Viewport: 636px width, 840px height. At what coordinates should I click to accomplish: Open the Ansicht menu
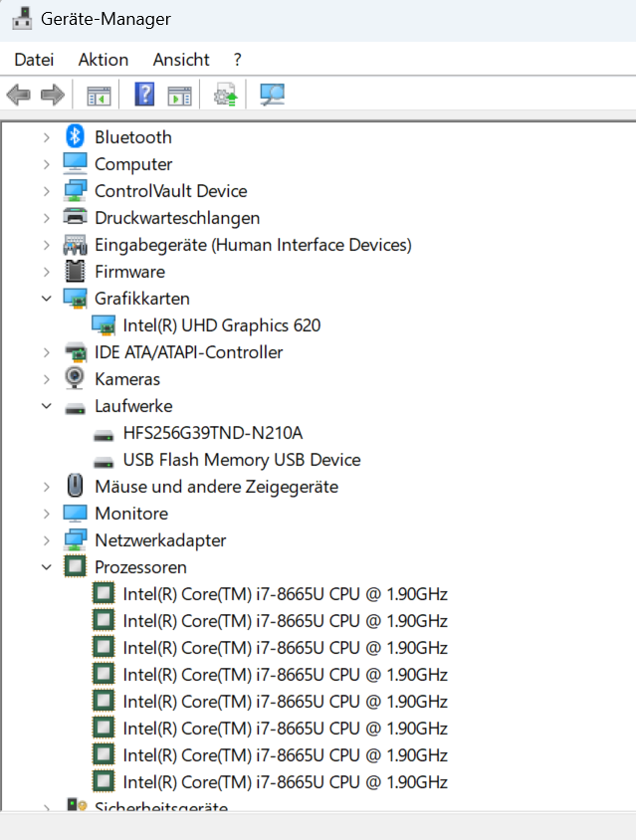tap(181, 60)
